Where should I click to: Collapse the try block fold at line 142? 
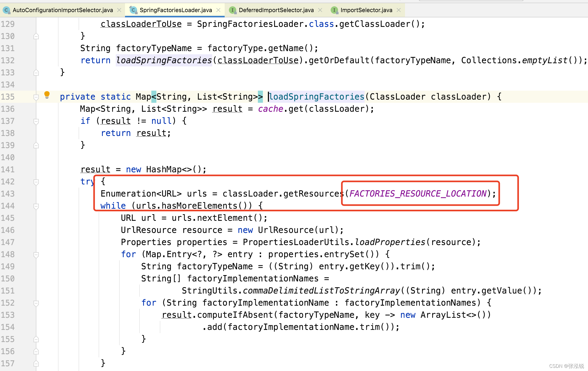pyautogui.click(x=36, y=182)
